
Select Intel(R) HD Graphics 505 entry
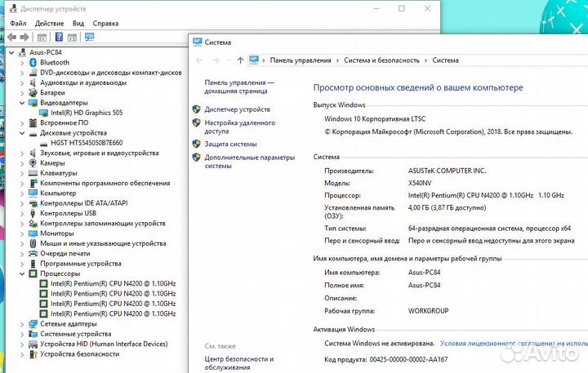[87, 113]
